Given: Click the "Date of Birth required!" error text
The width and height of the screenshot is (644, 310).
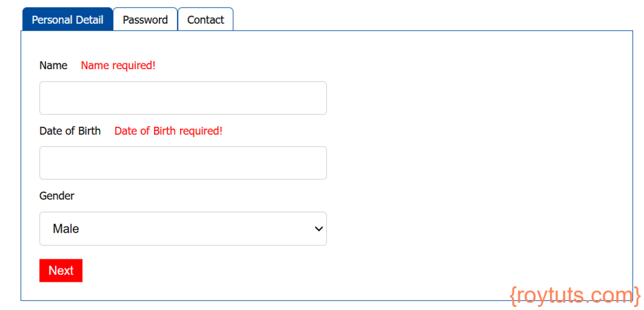Looking at the screenshot, I should 169,131.
